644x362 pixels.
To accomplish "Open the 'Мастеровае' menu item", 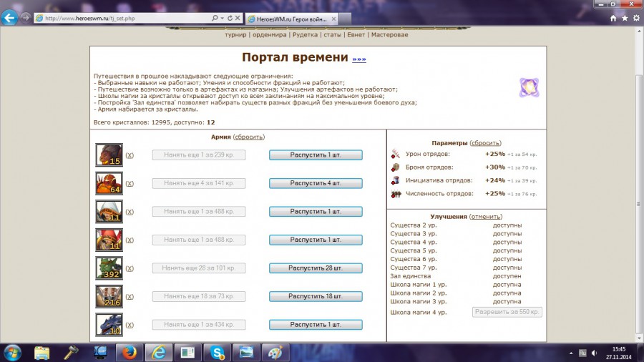I will click(390, 34).
